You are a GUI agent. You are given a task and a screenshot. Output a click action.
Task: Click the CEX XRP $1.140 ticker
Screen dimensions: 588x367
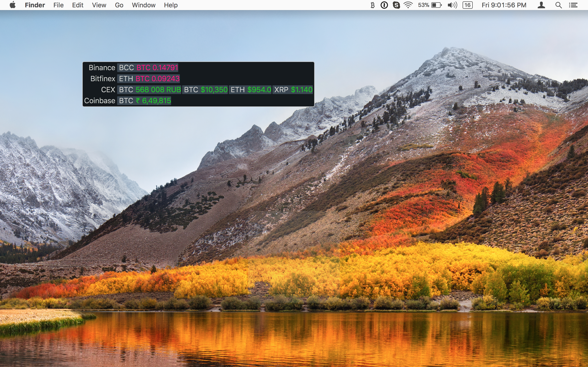pyautogui.click(x=293, y=90)
